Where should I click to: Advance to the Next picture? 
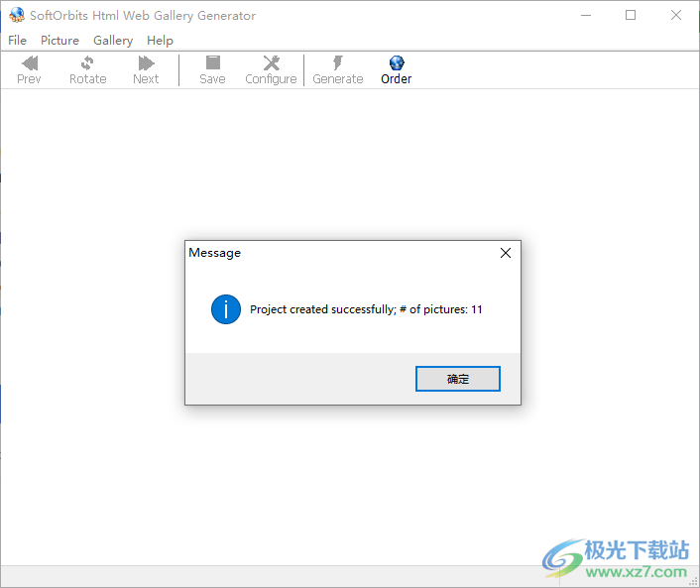coord(146,69)
